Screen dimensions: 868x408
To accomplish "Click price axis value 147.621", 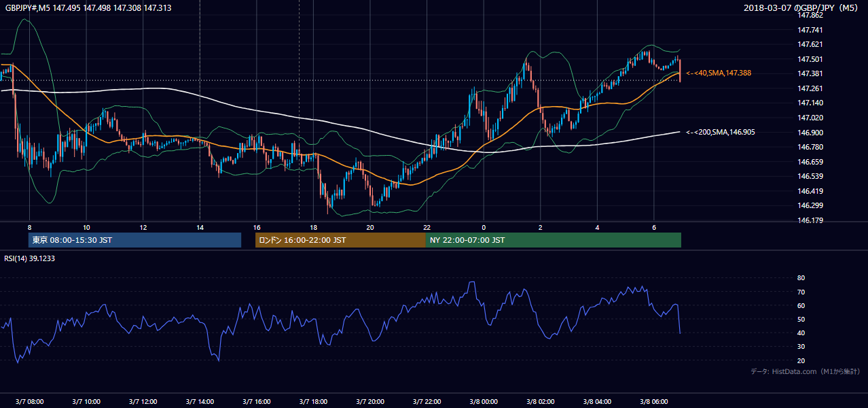I will [x=810, y=44].
